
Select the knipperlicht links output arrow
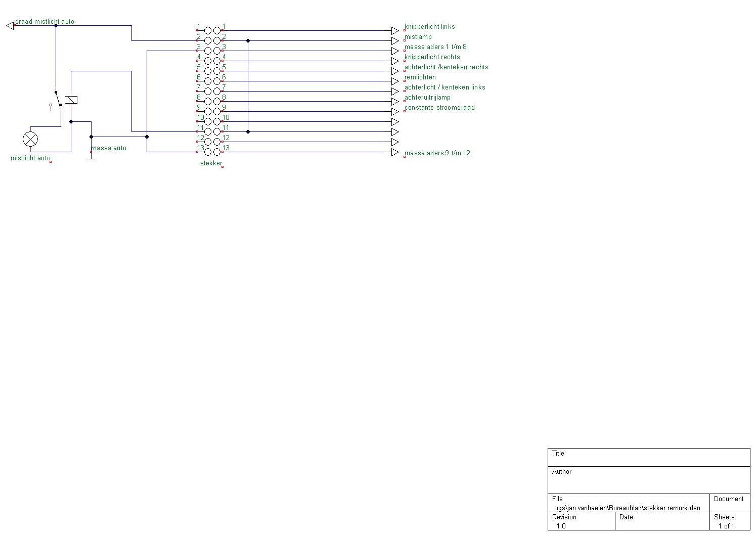pyautogui.click(x=395, y=31)
